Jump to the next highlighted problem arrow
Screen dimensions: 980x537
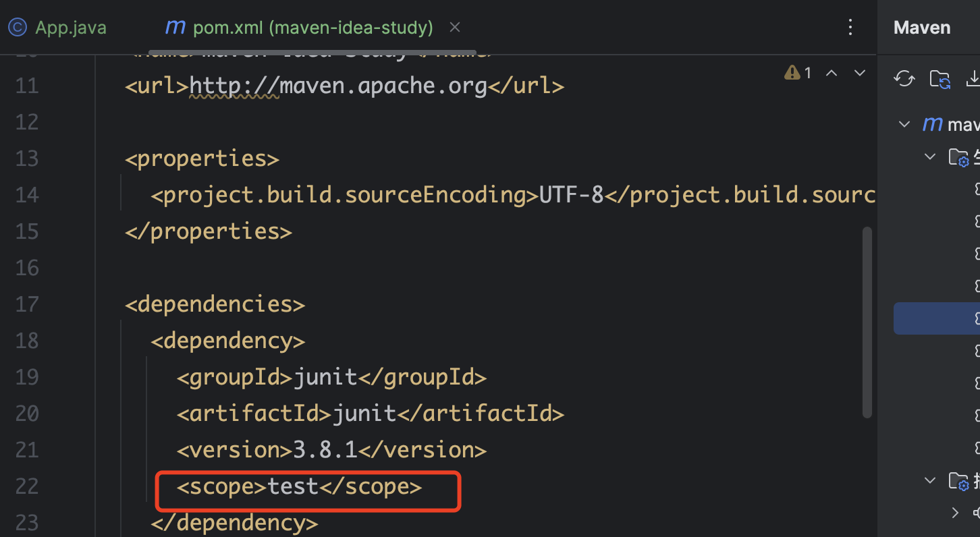859,73
